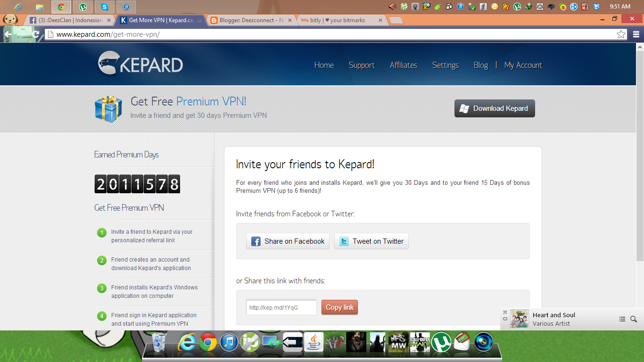
Task: Open the Affiliates navigation link
Action: pos(404,65)
